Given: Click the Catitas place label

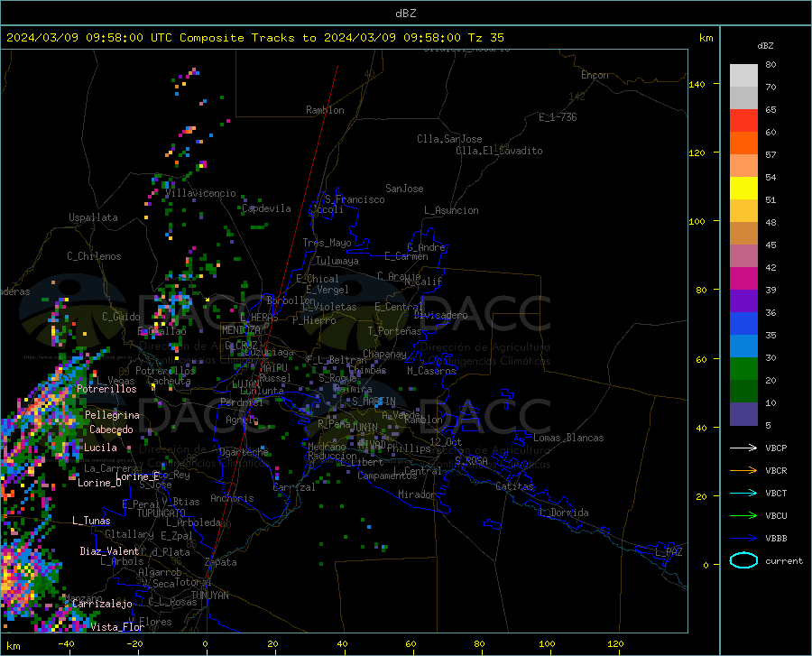Looking at the screenshot, I should click(x=514, y=486).
